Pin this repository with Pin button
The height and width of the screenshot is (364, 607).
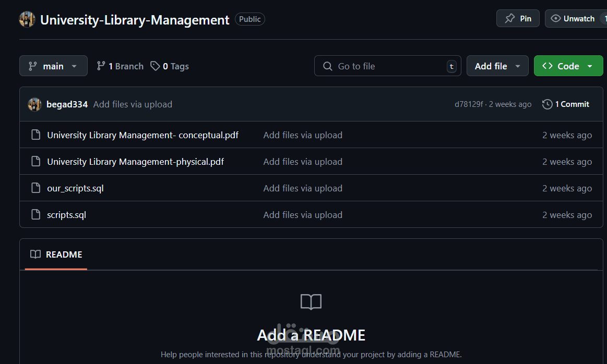(x=518, y=19)
